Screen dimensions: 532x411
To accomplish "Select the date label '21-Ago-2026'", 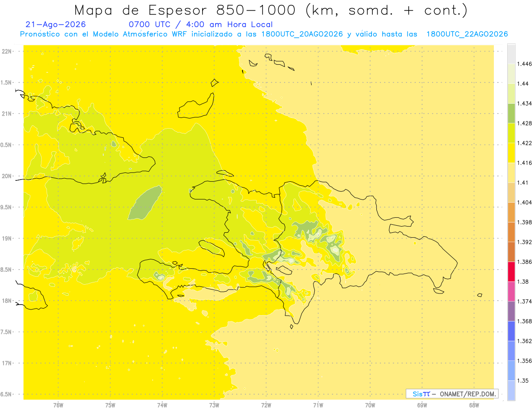I will pyautogui.click(x=56, y=25).
